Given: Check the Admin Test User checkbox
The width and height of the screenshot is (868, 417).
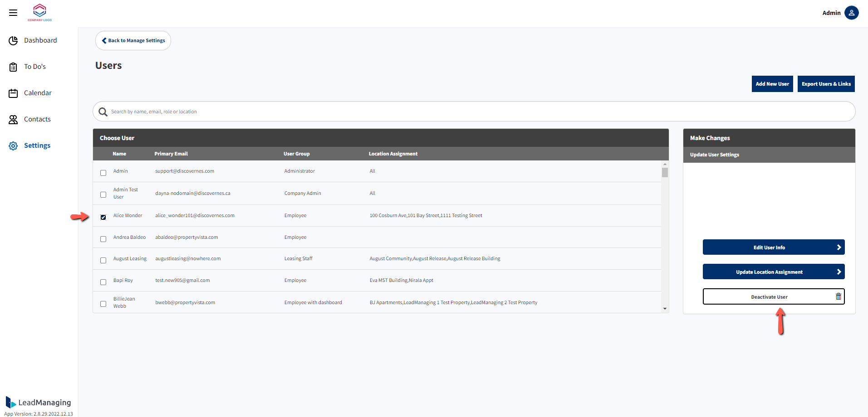Looking at the screenshot, I should [x=103, y=194].
